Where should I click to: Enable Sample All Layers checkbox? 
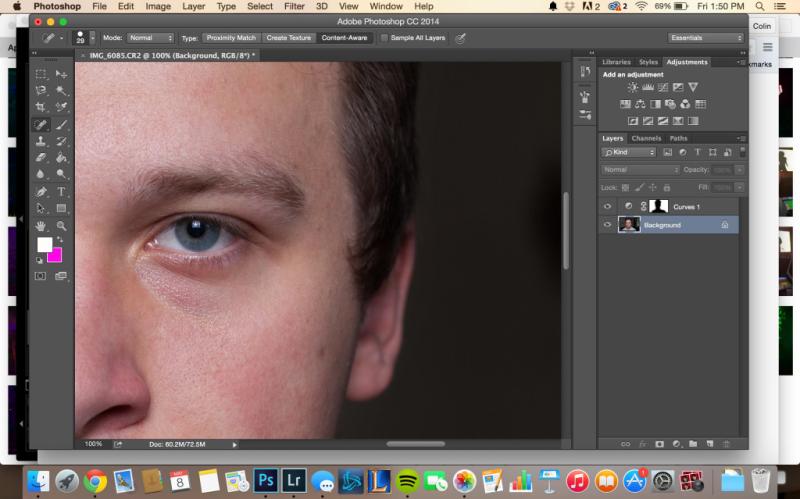pyautogui.click(x=384, y=38)
